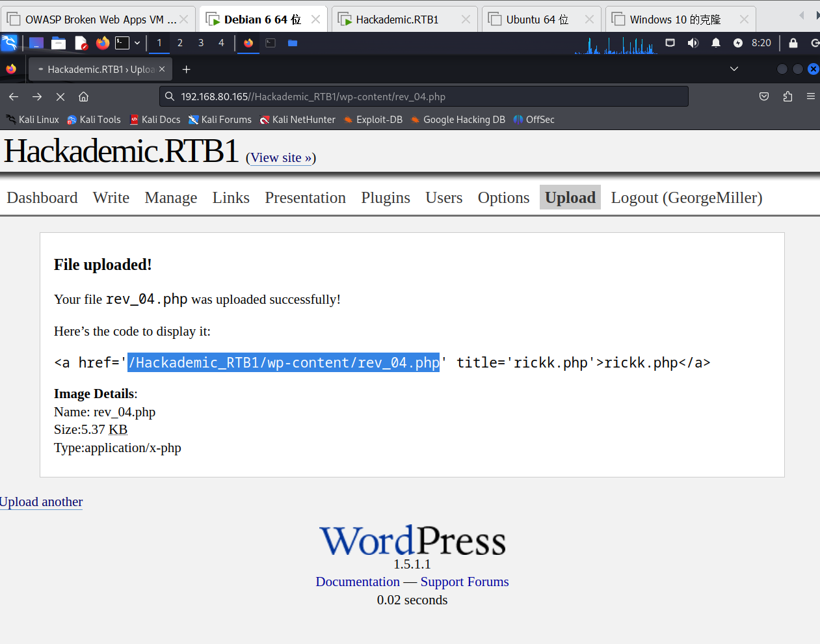Image resolution: width=820 pixels, height=644 pixels.
Task: Open the Google Hacking DB bookmark
Action: point(458,120)
